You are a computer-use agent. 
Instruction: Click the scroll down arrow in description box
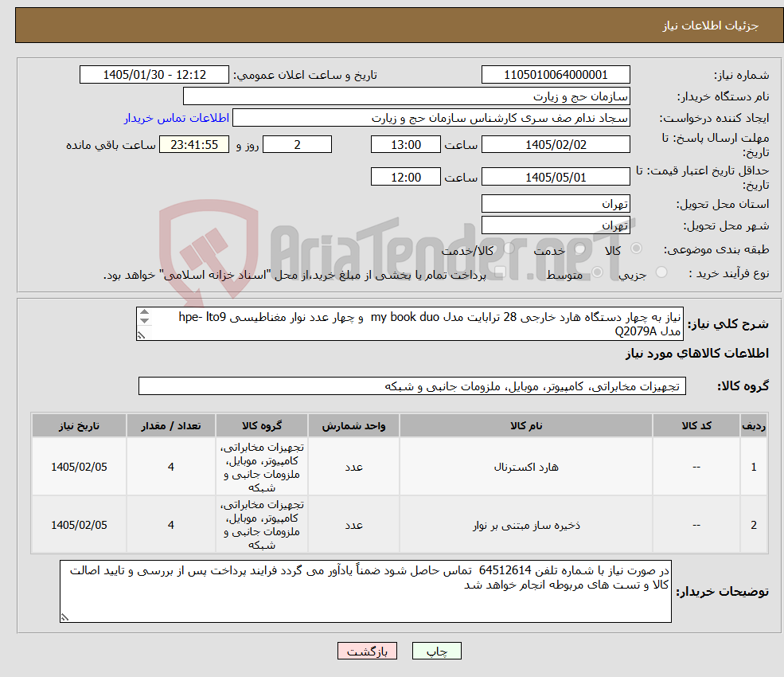145,320
